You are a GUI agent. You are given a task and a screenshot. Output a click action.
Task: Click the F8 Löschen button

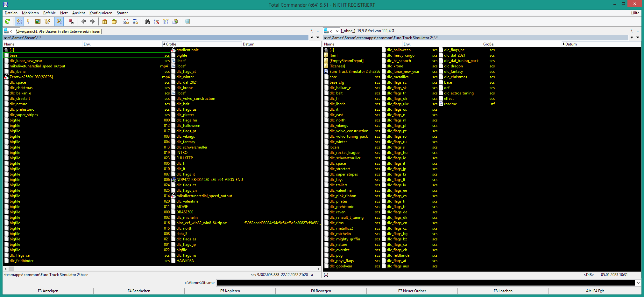[x=503, y=291]
